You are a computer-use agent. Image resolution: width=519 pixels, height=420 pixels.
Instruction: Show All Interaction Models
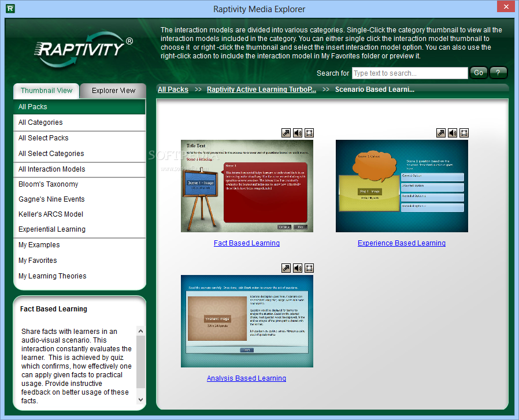coord(79,169)
